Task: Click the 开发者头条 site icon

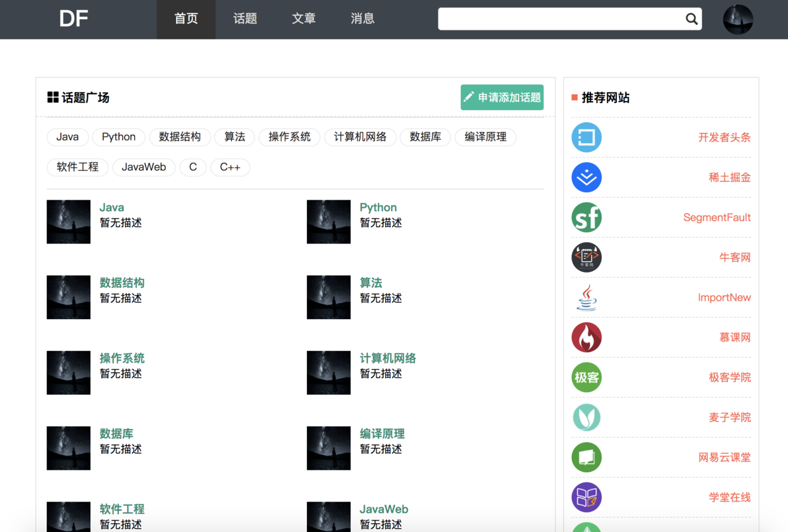Action: (587, 137)
